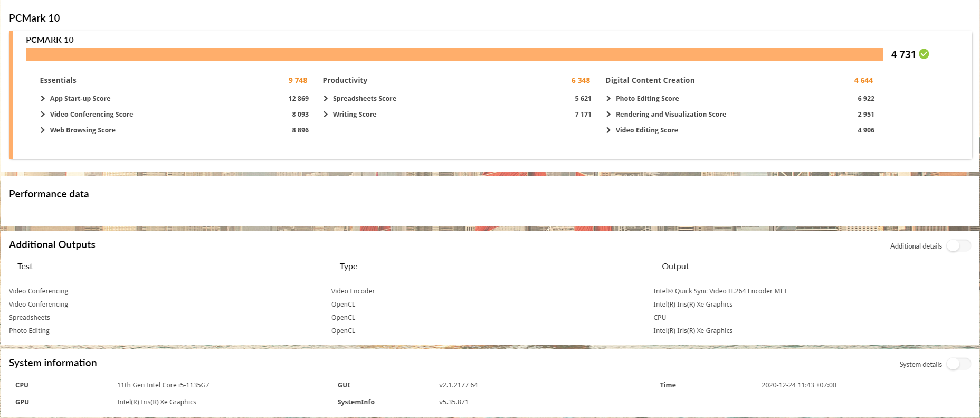Expand Video Conferencing Score details
The width and height of the screenshot is (980, 418).
pyautogui.click(x=43, y=115)
